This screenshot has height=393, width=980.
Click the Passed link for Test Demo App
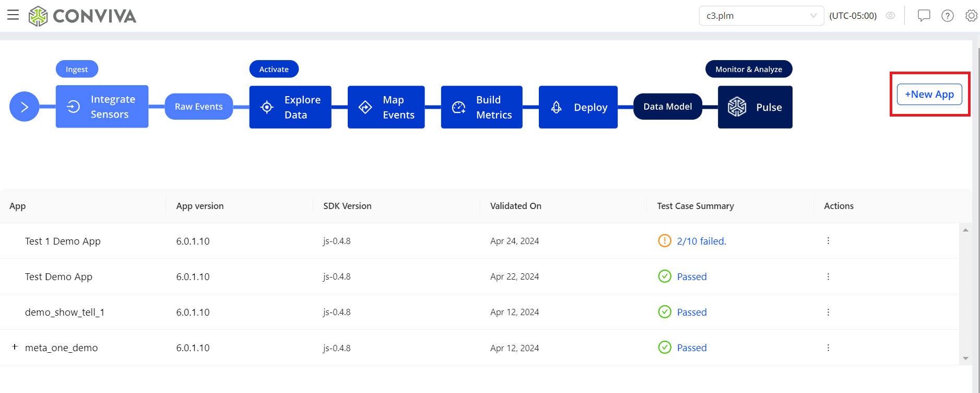tap(692, 276)
